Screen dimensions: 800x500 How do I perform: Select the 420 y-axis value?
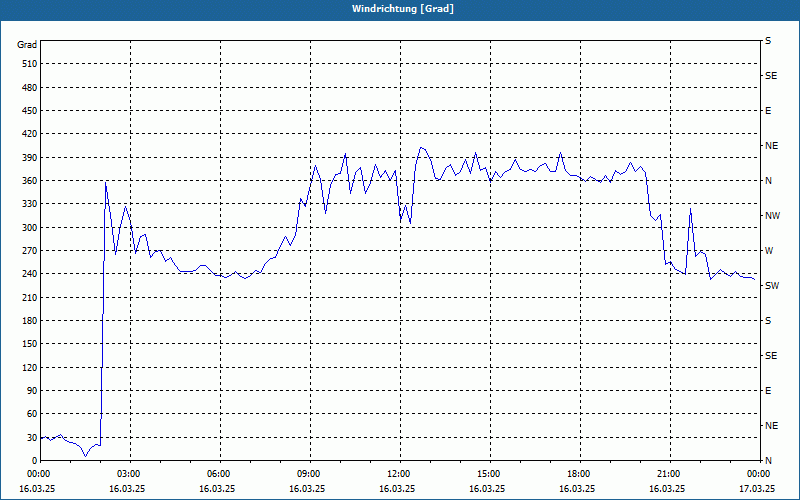29,134
